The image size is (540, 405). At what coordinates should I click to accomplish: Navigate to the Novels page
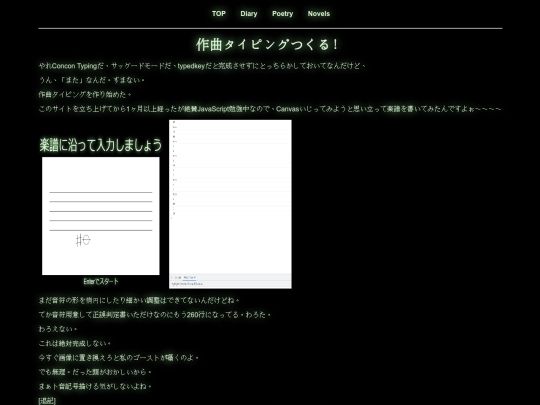click(319, 14)
